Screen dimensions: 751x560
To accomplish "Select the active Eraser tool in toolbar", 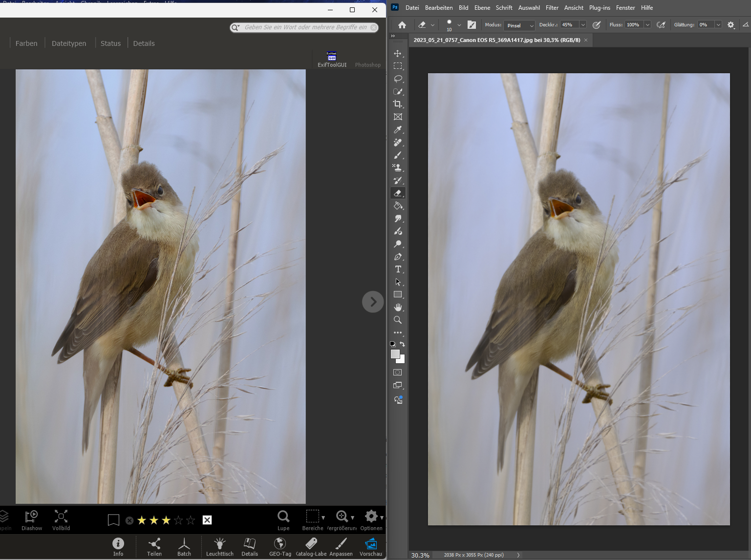I will [398, 193].
